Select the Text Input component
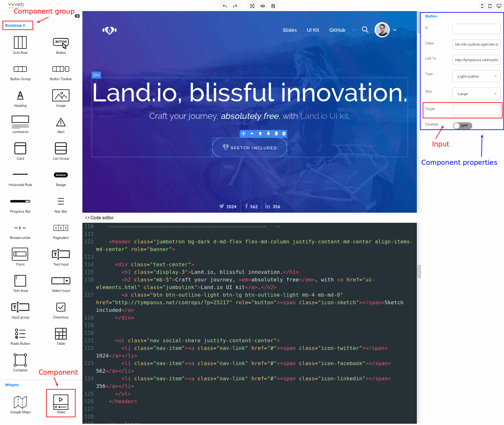 [x=61, y=257]
